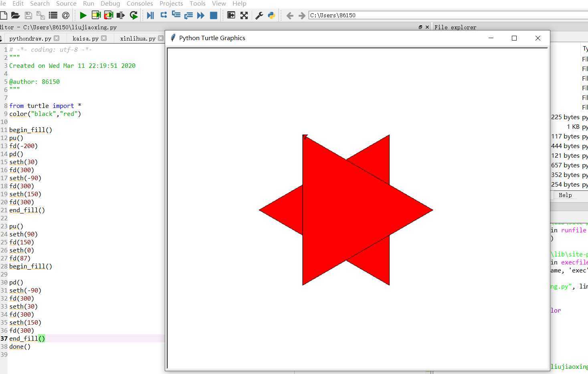Open the Debug menu
This screenshot has height=374, width=588.
coord(110,4)
